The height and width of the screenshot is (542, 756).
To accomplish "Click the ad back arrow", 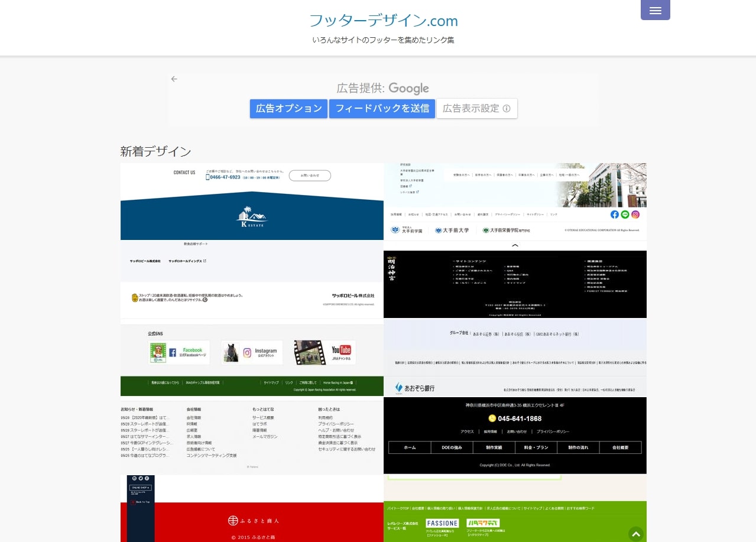I will click(174, 79).
